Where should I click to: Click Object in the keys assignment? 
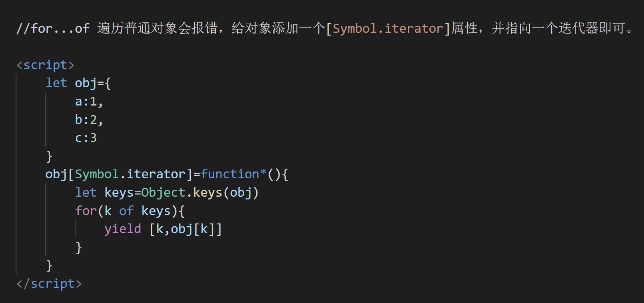click(163, 193)
